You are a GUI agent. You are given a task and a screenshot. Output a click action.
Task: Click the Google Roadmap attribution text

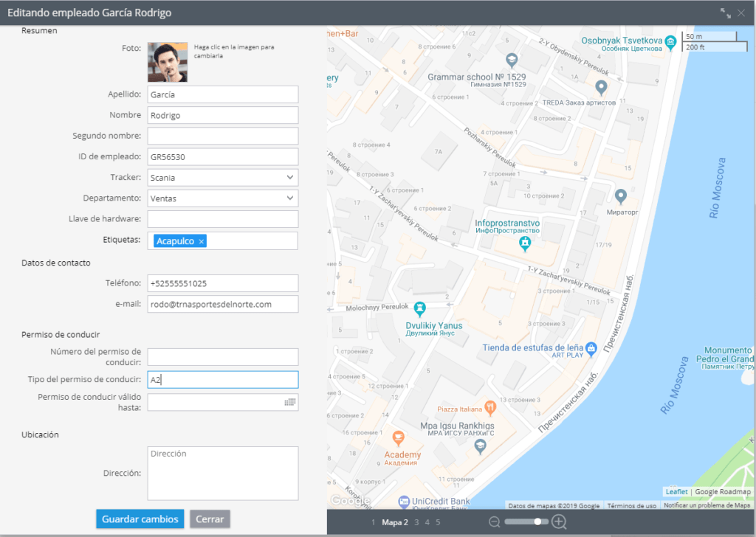723,492
